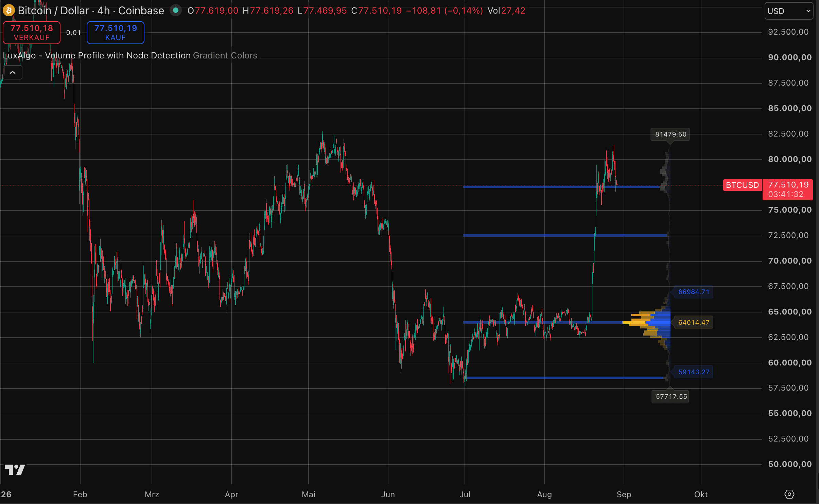Open the Bitcoin / Dollar symbol title

[91, 11]
